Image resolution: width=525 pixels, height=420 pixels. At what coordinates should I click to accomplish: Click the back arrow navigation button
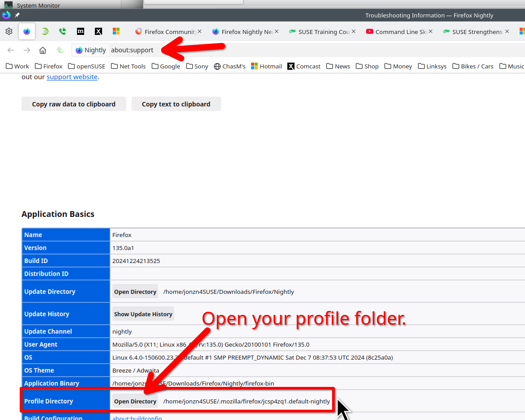11,50
